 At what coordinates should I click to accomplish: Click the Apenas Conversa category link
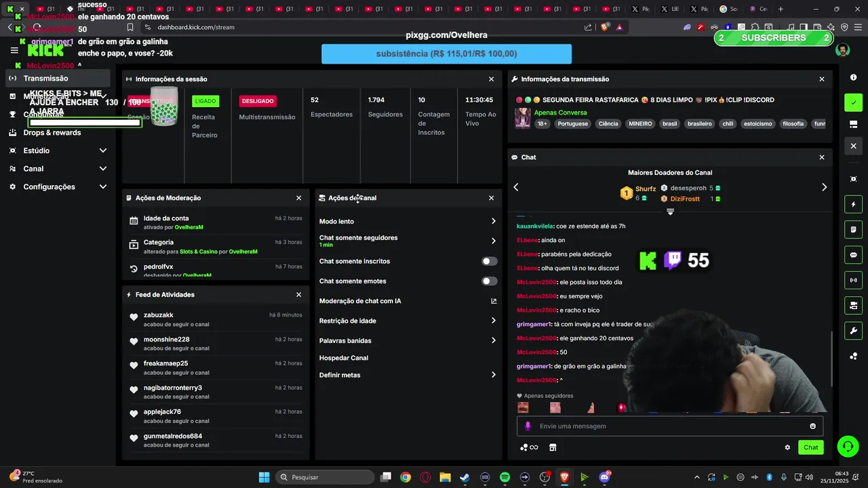tap(560, 113)
